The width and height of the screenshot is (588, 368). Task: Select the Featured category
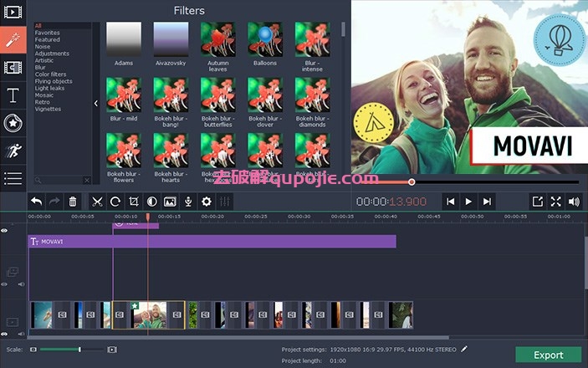pyautogui.click(x=47, y=39)
